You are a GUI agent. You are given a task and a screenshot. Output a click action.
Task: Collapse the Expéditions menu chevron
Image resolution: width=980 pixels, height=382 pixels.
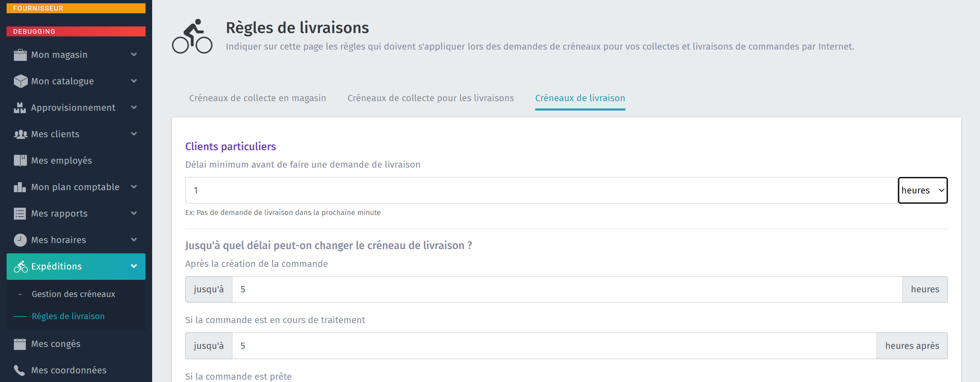(134, 266)
